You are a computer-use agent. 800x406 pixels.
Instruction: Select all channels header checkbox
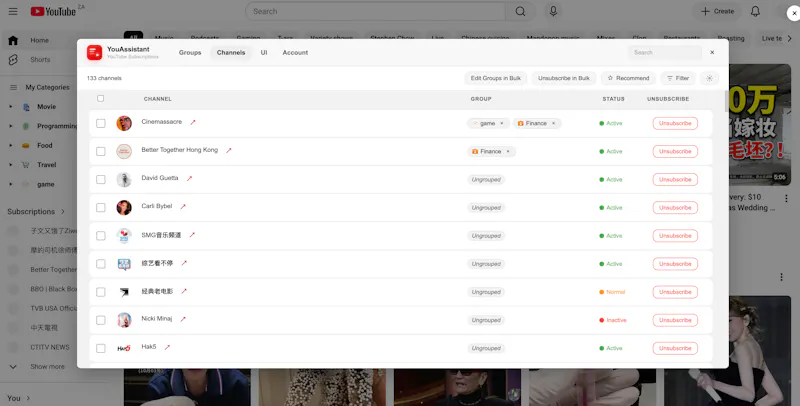click(x=101, y=98)
